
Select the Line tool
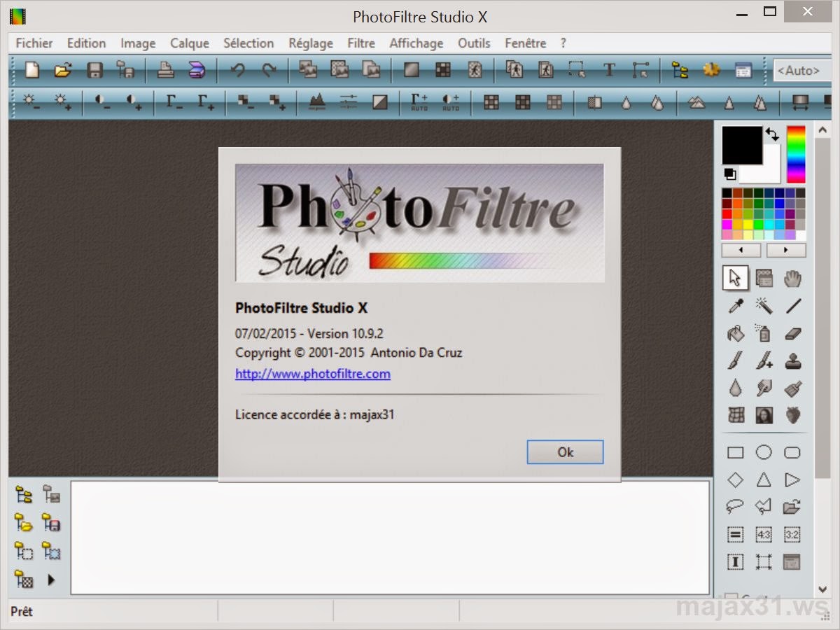pyautogui.click(x=792, y=306)
